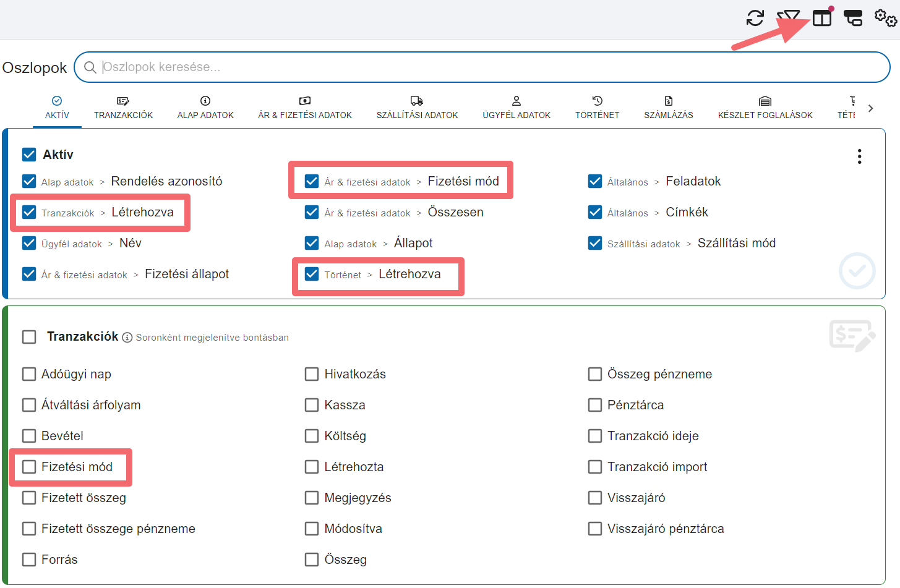
Task: Open the settings gears icon
Action: pyautogui.click(x=885, y=18)
